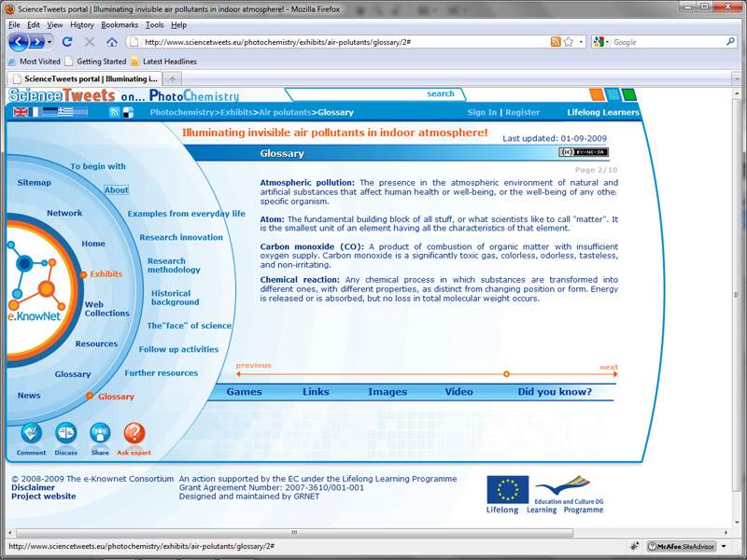Open the Share icon
This screenshot has height=560, width=747.
tap(100, 433)
